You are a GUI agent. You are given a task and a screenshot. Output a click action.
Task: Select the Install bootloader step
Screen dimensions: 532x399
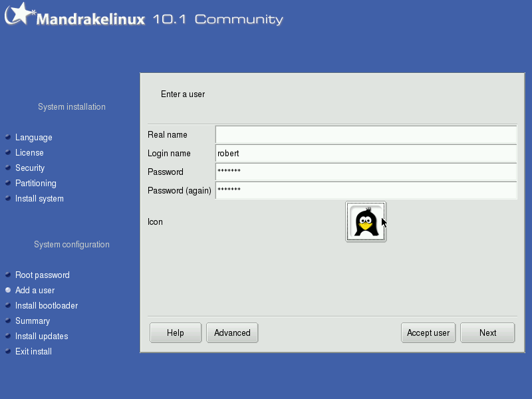click(47, 305)
